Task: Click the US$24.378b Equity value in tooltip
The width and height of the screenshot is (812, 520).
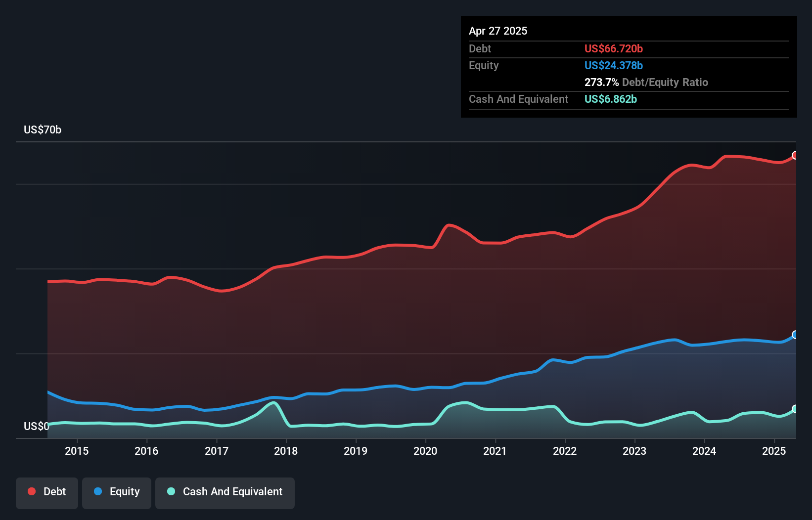Action: click(613, 65)
